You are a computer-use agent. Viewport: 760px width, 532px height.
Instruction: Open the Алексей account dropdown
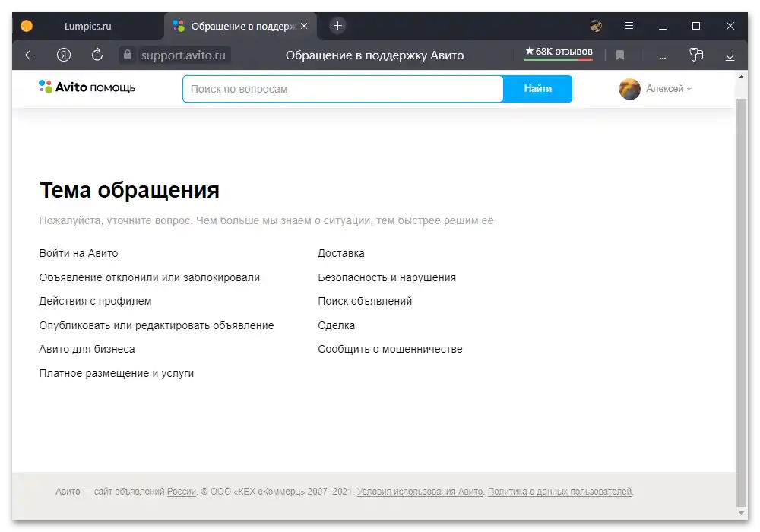pyautogui.click(x=669, y=89)
